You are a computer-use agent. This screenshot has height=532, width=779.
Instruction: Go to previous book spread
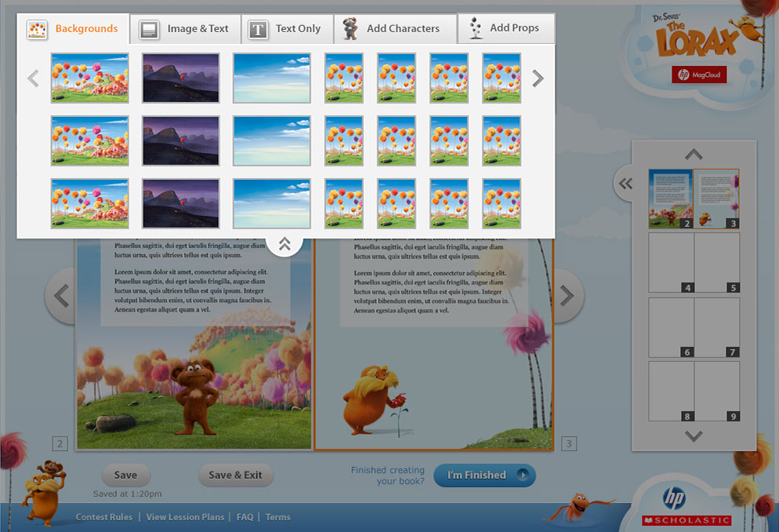[60, 296]
